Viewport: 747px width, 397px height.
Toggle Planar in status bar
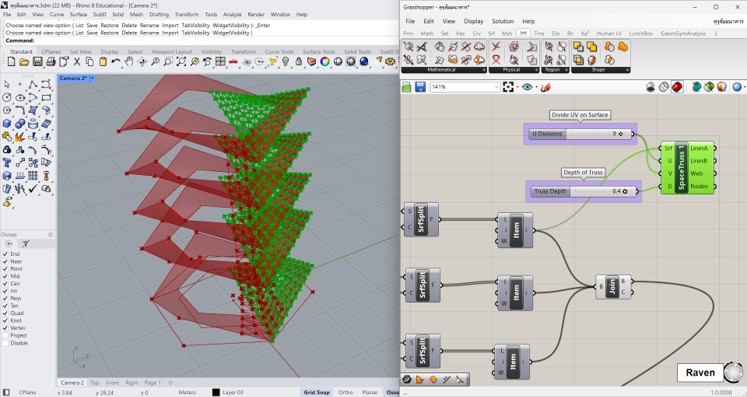click(370, 392)
